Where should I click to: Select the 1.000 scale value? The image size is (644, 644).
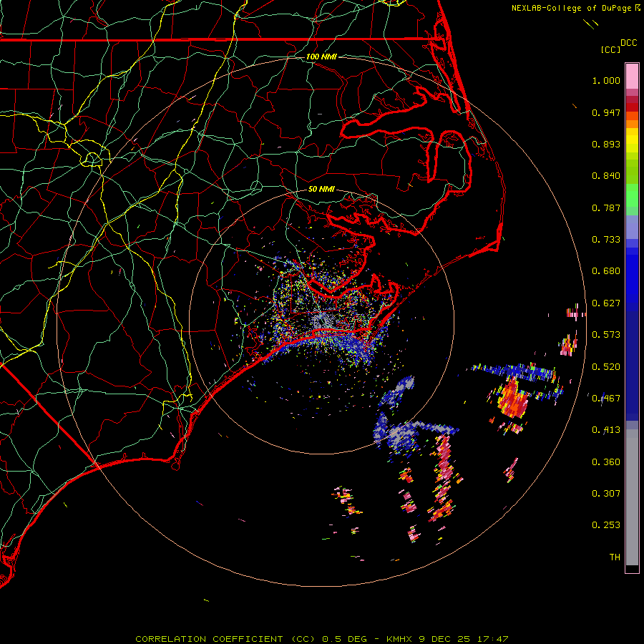click(x=606, y=80)
